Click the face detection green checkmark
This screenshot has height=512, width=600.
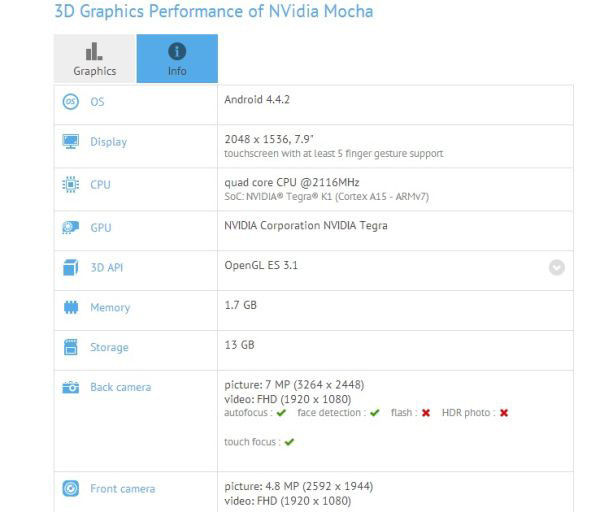(x=375, y=413)
